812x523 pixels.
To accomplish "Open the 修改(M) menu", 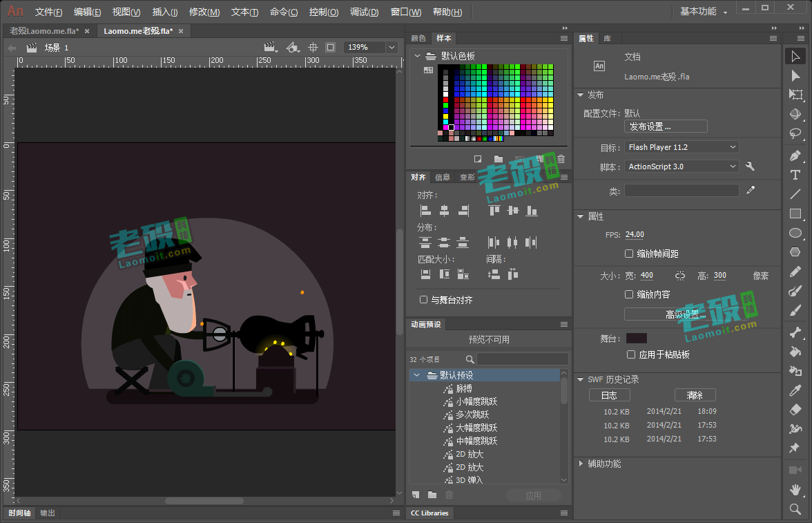I will pos(204,12).
